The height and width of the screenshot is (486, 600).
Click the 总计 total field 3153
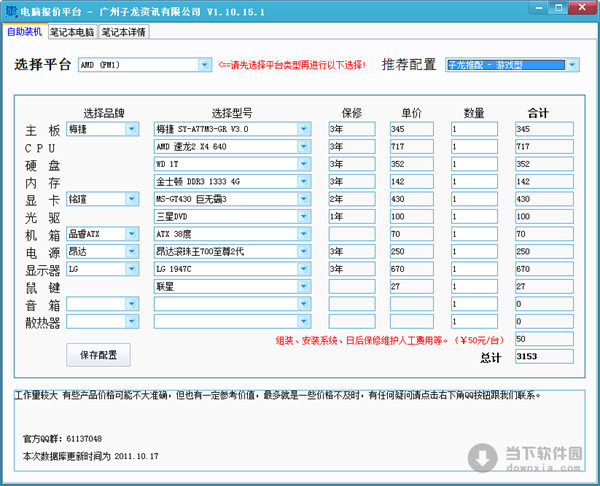[x=542, y=356]
